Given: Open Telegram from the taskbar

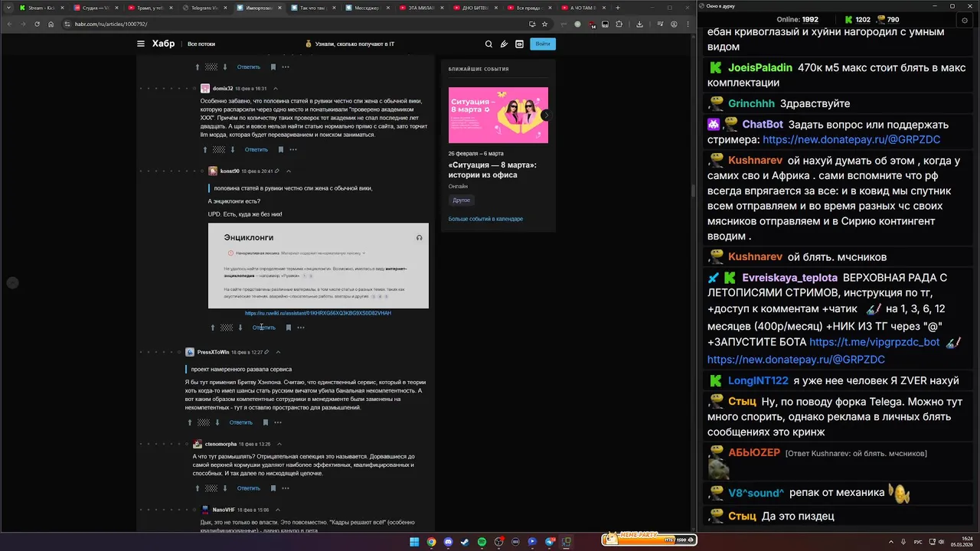Looking at the screenshot, I should click(x=549, y=542).
